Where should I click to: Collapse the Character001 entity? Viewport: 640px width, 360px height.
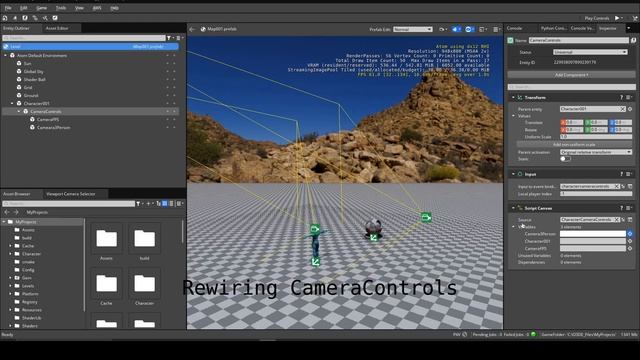tap(12, 104)
